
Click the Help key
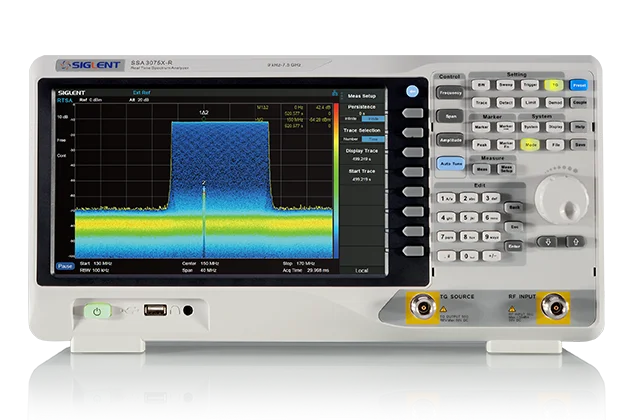point(579,127)
